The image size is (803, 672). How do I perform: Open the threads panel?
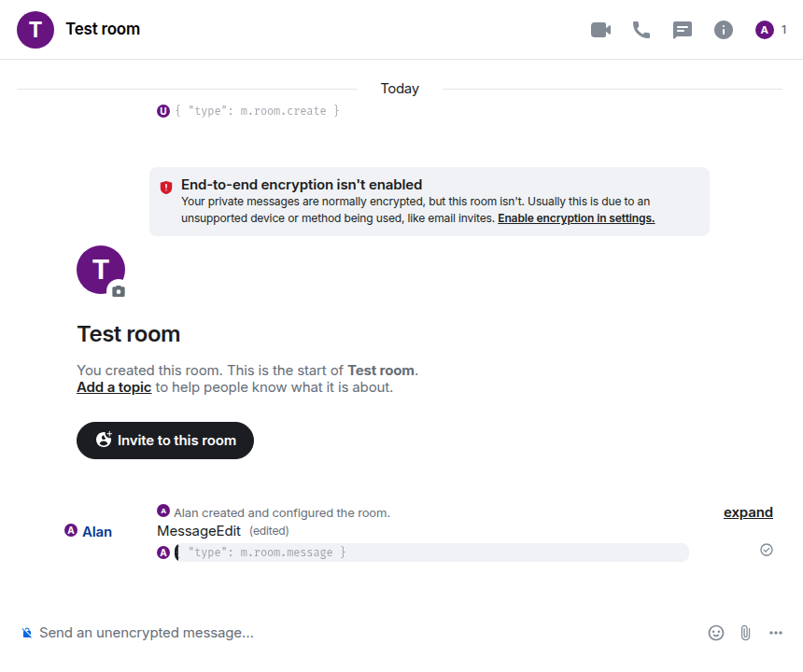683,30
